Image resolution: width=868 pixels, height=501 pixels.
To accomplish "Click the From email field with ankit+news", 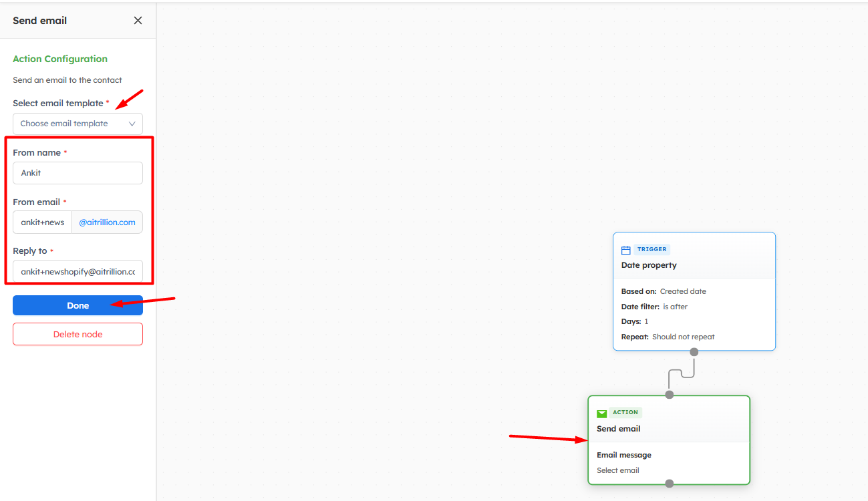I will pos(43,222).
